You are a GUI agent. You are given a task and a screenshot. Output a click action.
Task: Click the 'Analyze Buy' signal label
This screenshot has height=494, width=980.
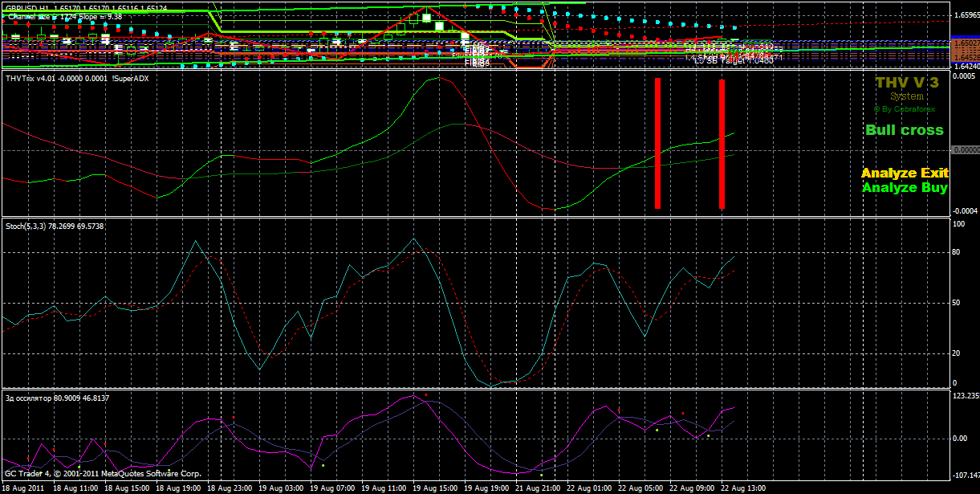coord(905,187)
